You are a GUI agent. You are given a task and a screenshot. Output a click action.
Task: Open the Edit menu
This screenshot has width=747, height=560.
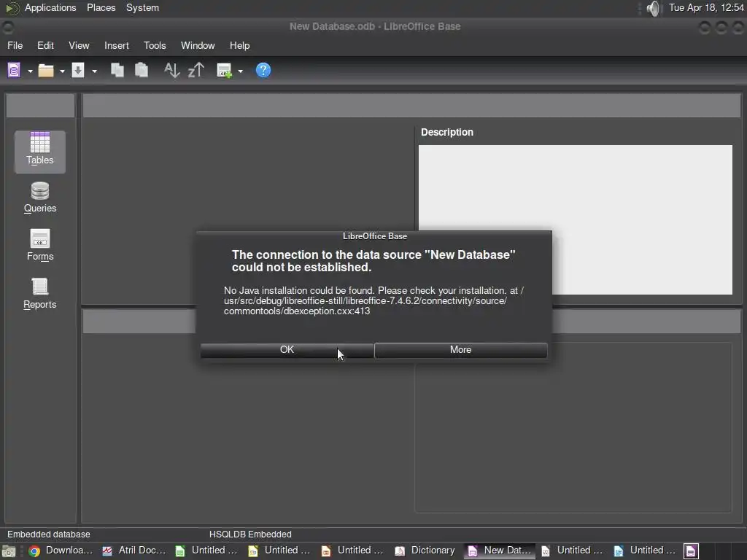[x=45, y=45]
